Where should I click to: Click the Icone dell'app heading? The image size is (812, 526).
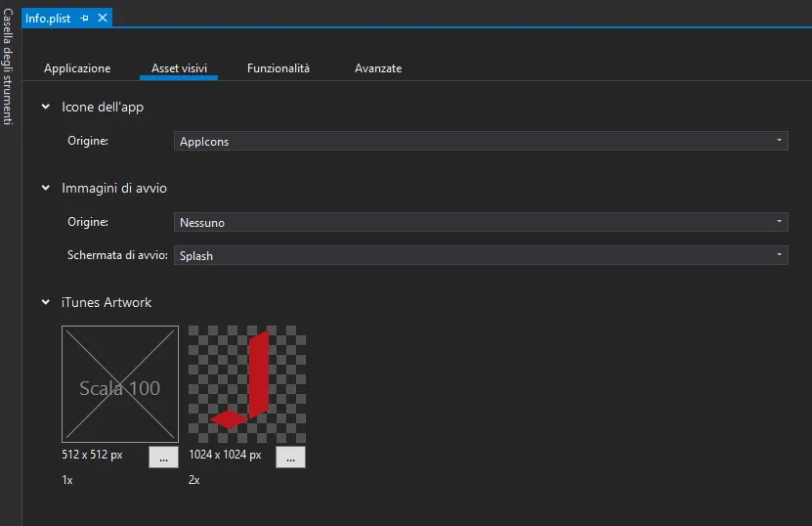(x=103, y=107)
